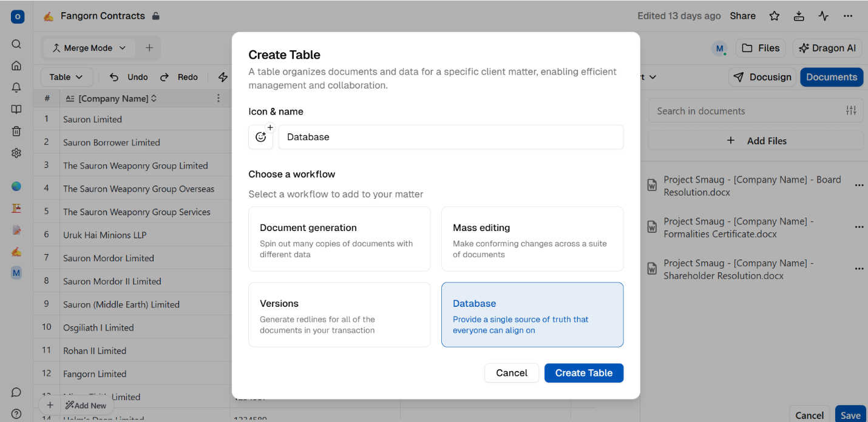The image size is (868, 422).
Task: Open document search filter options
Action: [851, 110]
